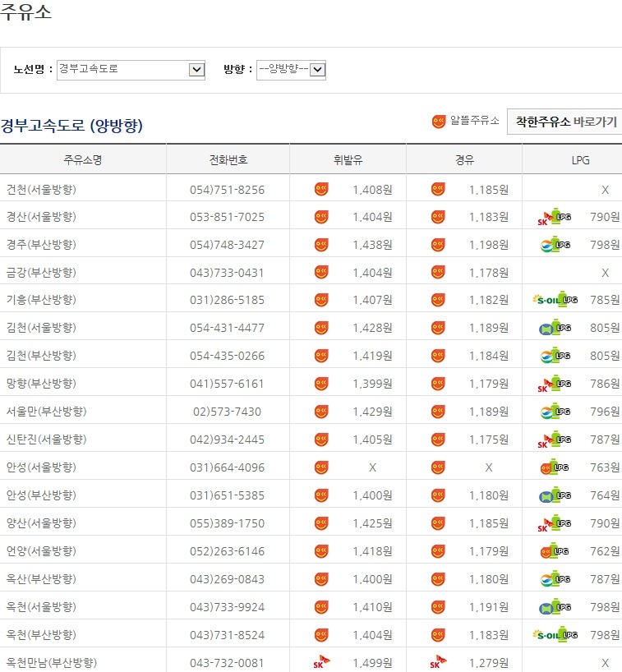Click the SK diesel icon for 옥천만남(부산방향)
This screenshot has height=672, width=622.
tap(438, 662)
